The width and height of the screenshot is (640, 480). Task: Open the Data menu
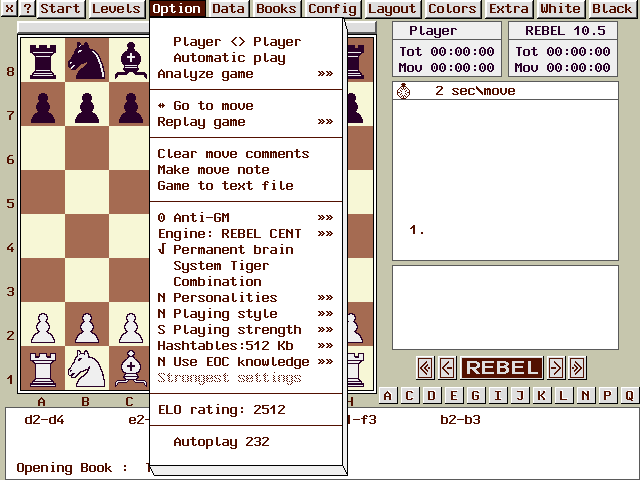click(228, 9)
